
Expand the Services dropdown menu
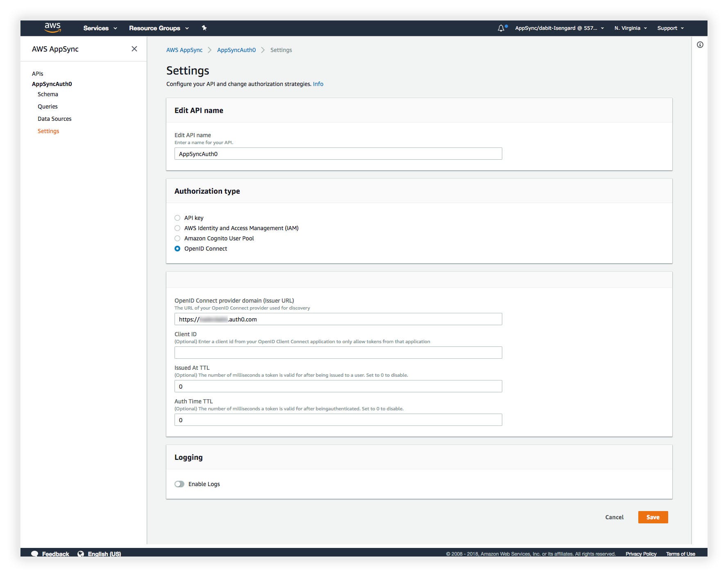pos(100,28)
